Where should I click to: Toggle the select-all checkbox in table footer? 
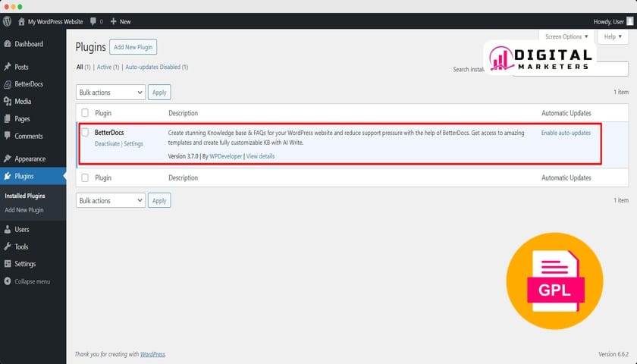(x=85, y=178)
